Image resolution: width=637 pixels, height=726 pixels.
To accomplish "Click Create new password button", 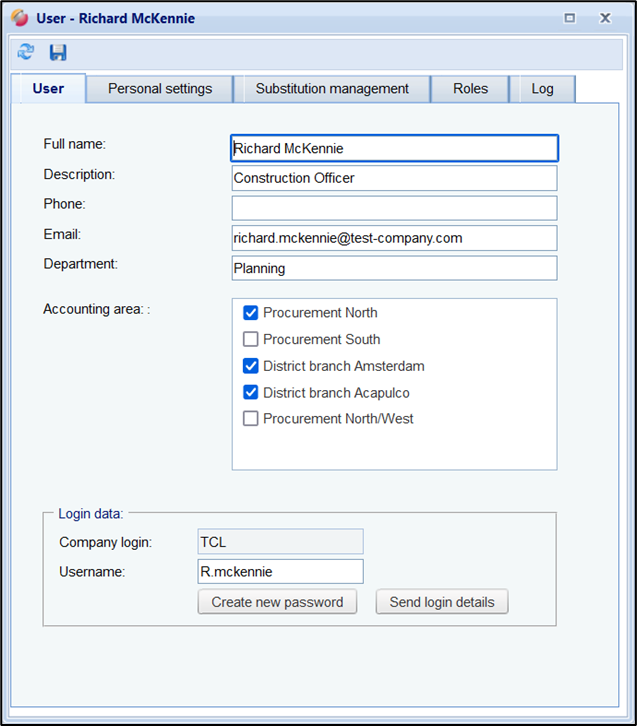I will (277, 602).
